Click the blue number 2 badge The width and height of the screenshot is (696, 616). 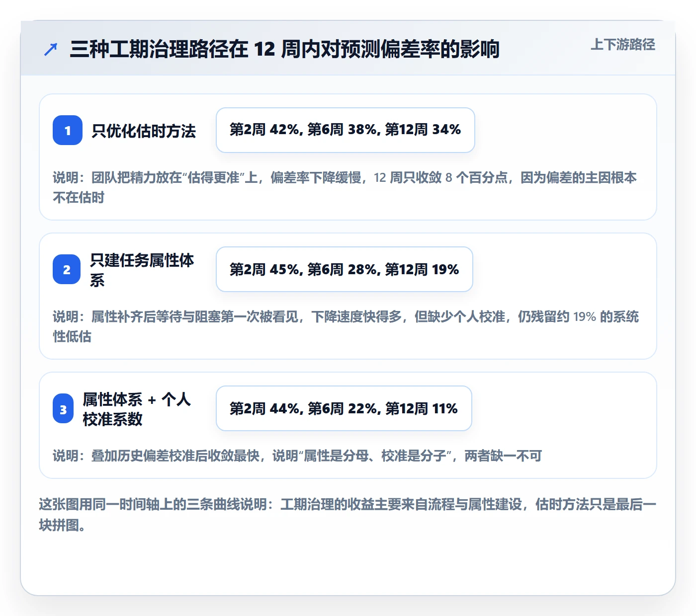(x=67, y=269)
